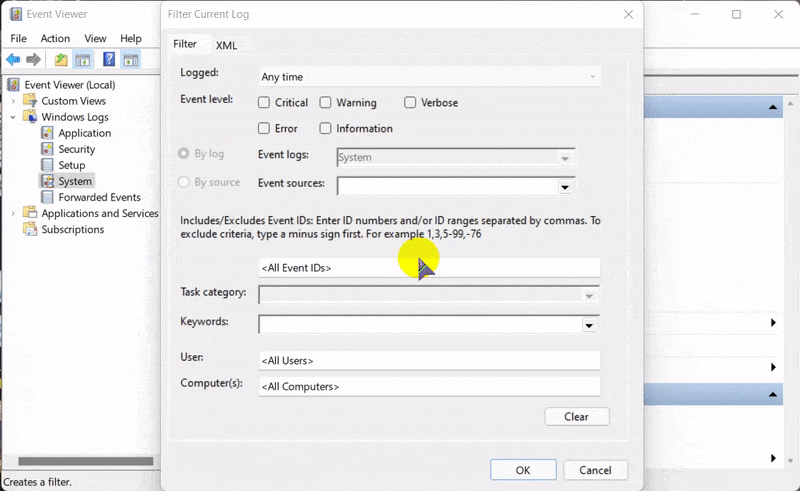Open the Security log icon
The width and height of the screenshot is (800, 491).
(47, 149)
